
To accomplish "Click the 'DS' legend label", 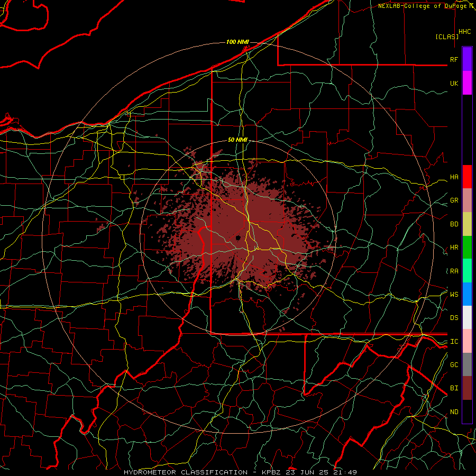I will click(x=454, y=318).
